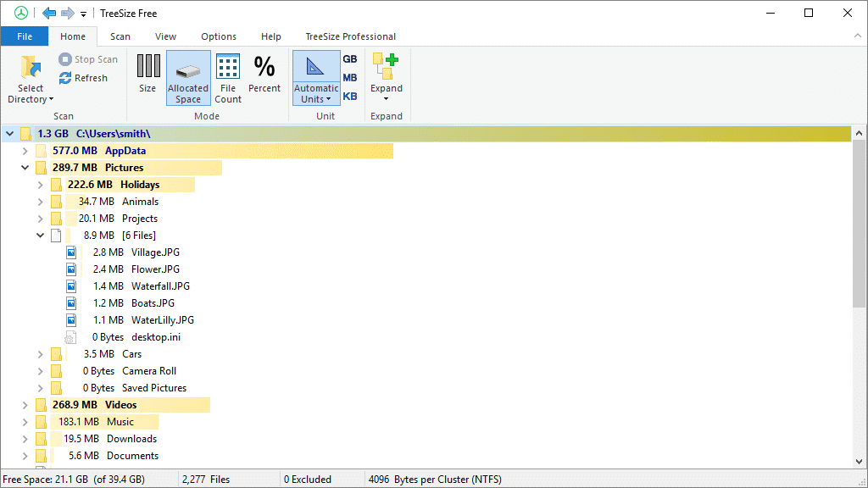Click the scrollbar up arrow
Image resolution: width=868 pixels, height=488 pixels.
pyautogui.click(x=859, y=133)
